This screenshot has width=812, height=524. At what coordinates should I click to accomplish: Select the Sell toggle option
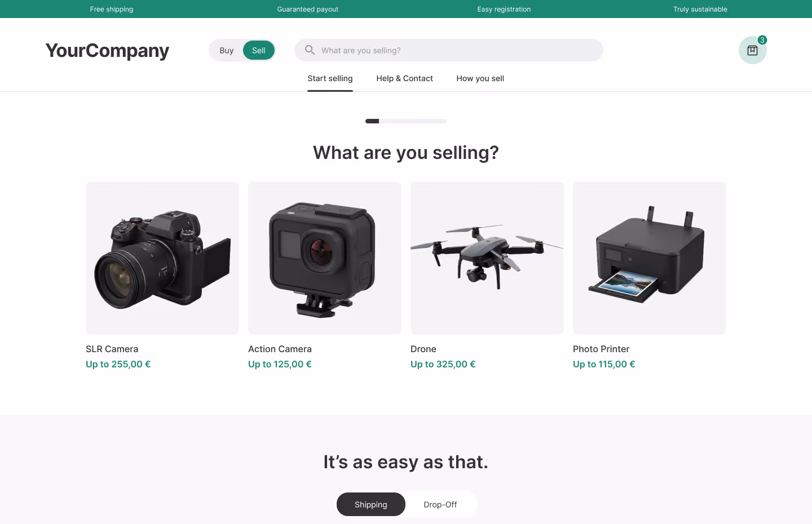click(x=259, y=50)
